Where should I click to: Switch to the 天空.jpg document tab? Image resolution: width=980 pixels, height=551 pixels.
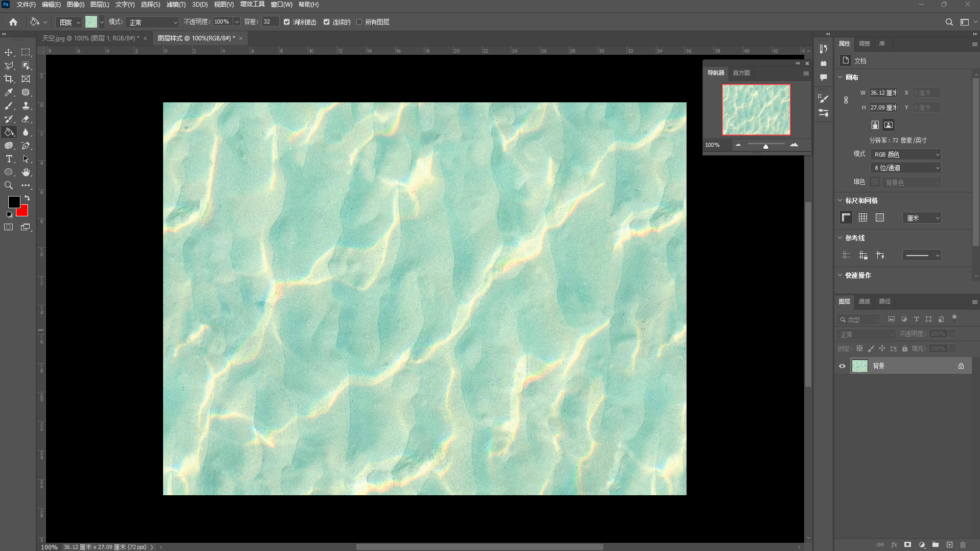[89, 38]
